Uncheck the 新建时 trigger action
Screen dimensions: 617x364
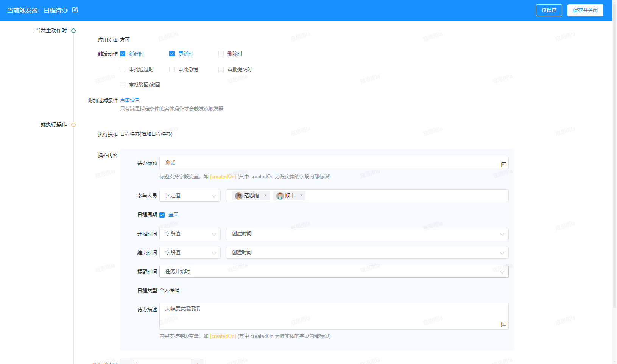[123, 54]
